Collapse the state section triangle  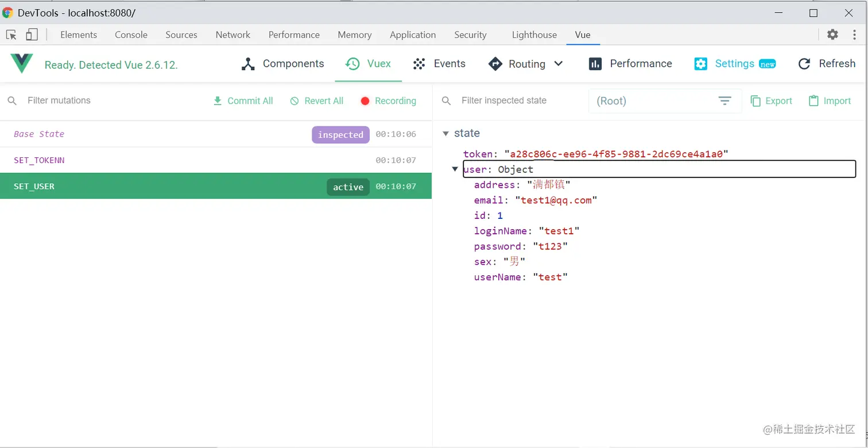pos(445,134)
